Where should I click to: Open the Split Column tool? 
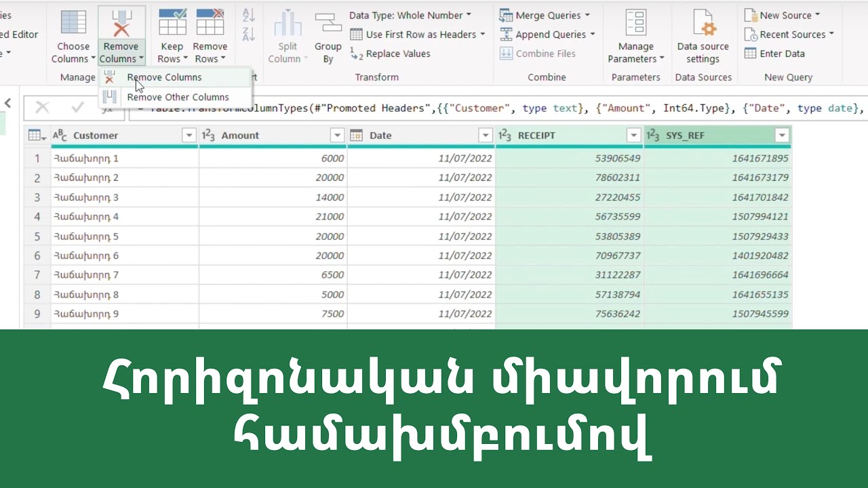288,35
